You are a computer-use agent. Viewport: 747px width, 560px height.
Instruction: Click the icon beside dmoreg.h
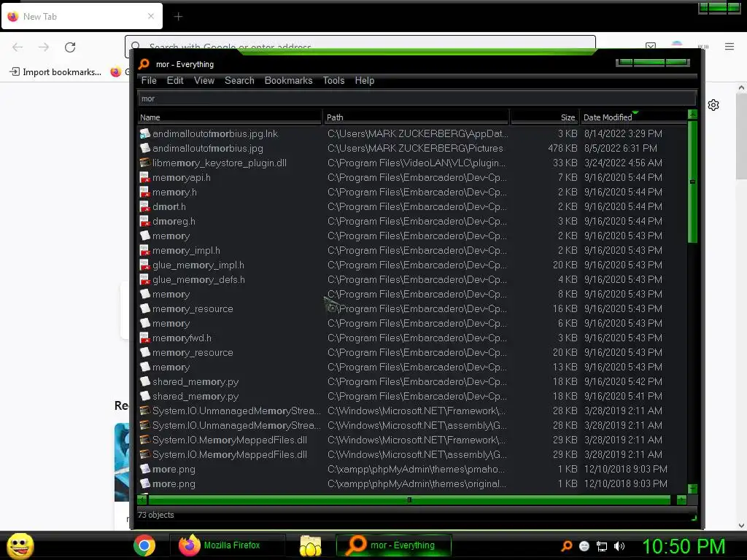tap(145, 222)
